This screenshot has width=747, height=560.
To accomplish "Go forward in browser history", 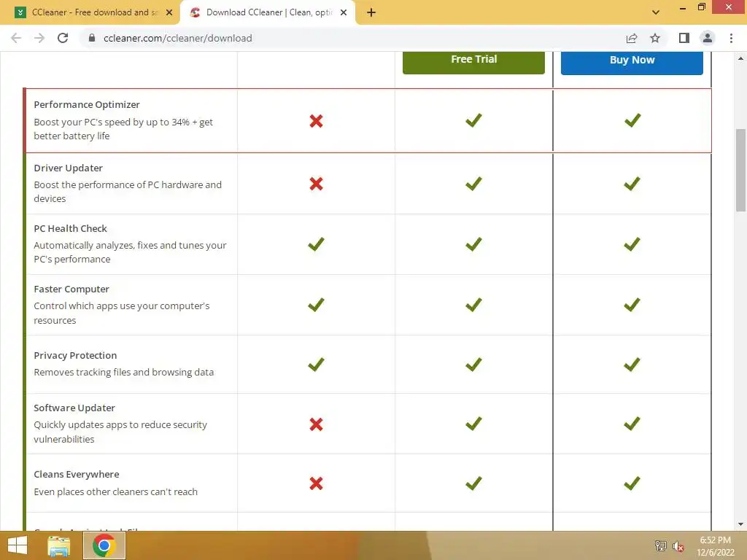I will [x=39, y=38].
